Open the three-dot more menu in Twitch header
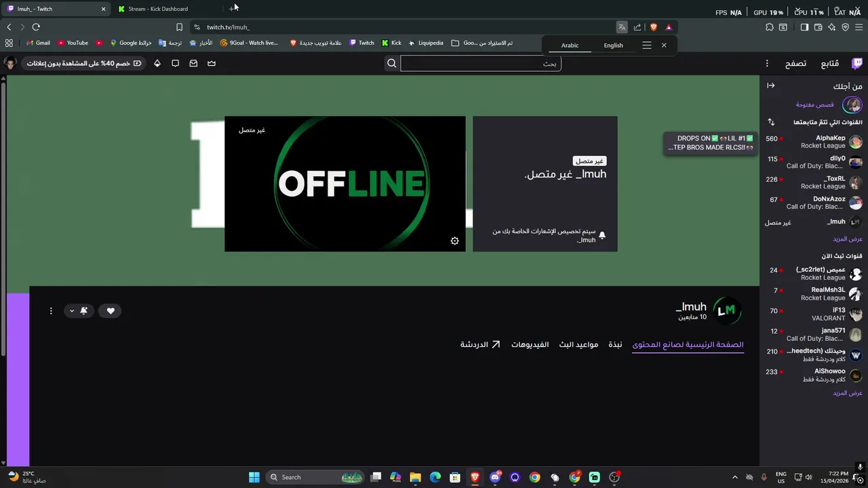 click(767, 63)
